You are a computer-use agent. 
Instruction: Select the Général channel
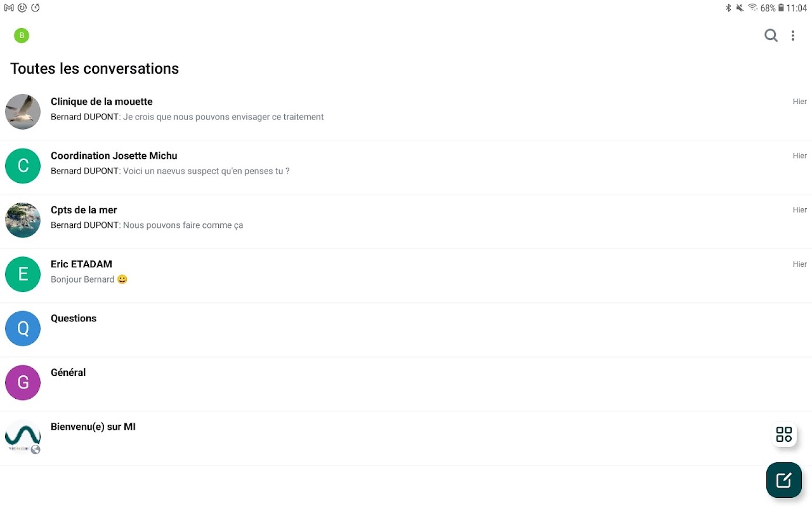click(x=68, y=373)
